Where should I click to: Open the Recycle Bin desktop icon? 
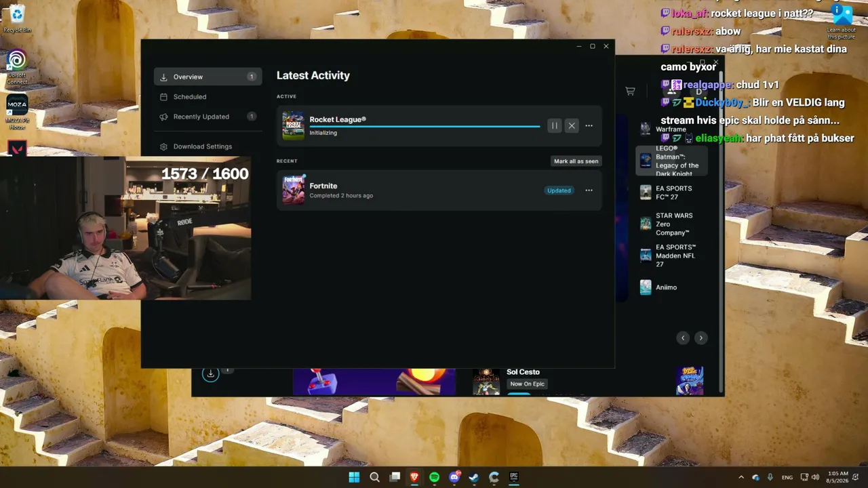pyautogui.click(x=17, y=18)
